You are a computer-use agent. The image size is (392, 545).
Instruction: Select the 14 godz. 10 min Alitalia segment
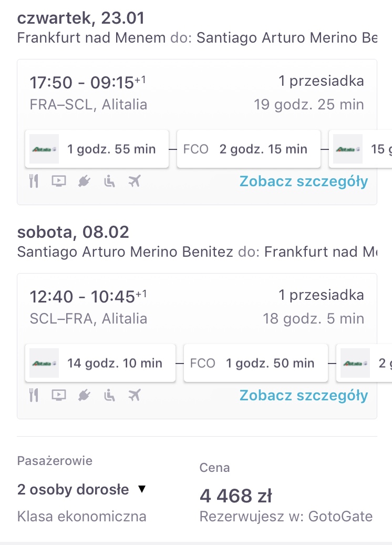click(100, 363)
